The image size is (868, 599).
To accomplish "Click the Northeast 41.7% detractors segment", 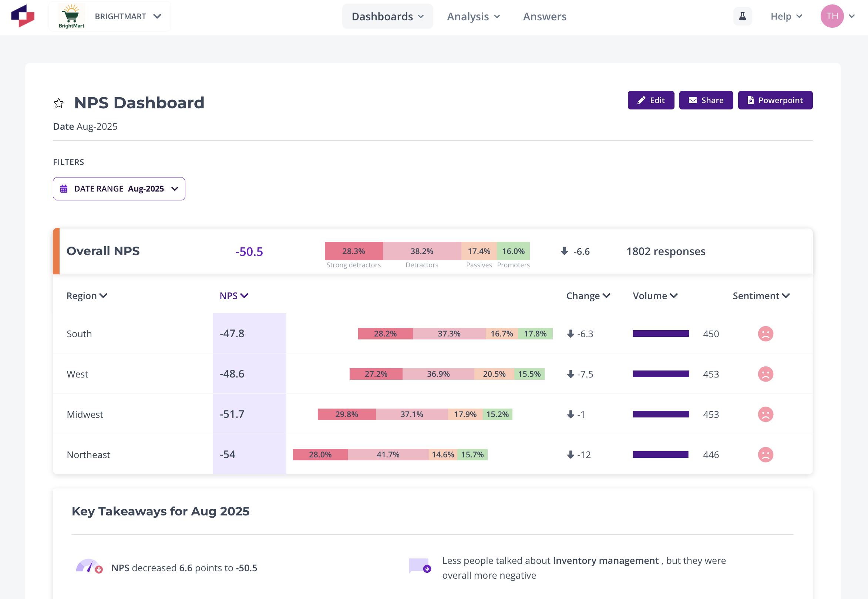I will [x=388, y=454].
